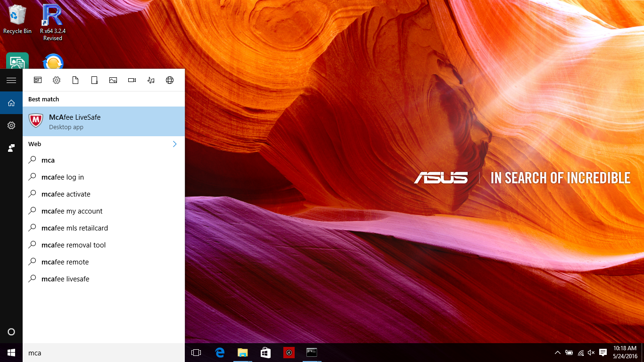Filter search results by Documents
Image resolution: width=644 pixels, height=362 pixels.
point(75,80)
